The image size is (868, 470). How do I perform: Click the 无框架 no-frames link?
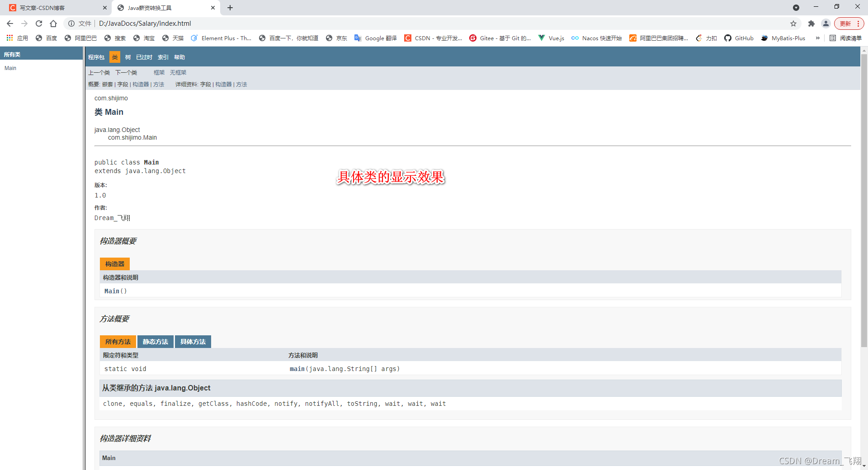[178, 72]
